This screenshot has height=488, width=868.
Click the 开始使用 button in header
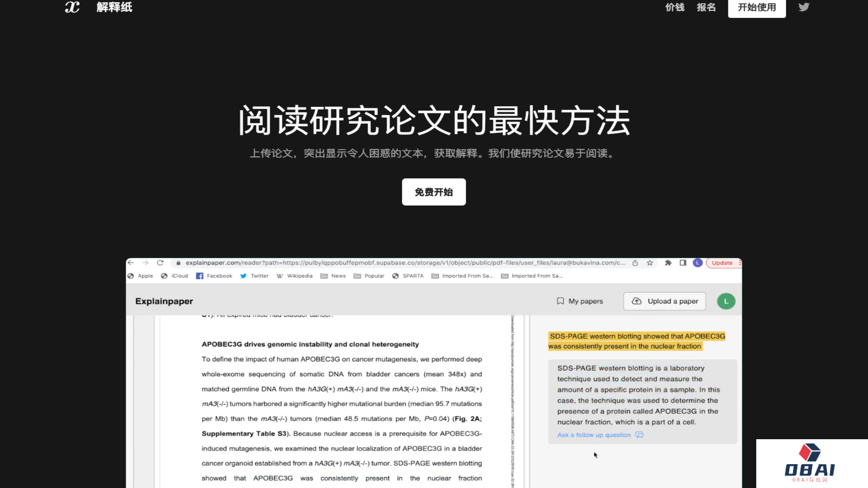point(757,8)
